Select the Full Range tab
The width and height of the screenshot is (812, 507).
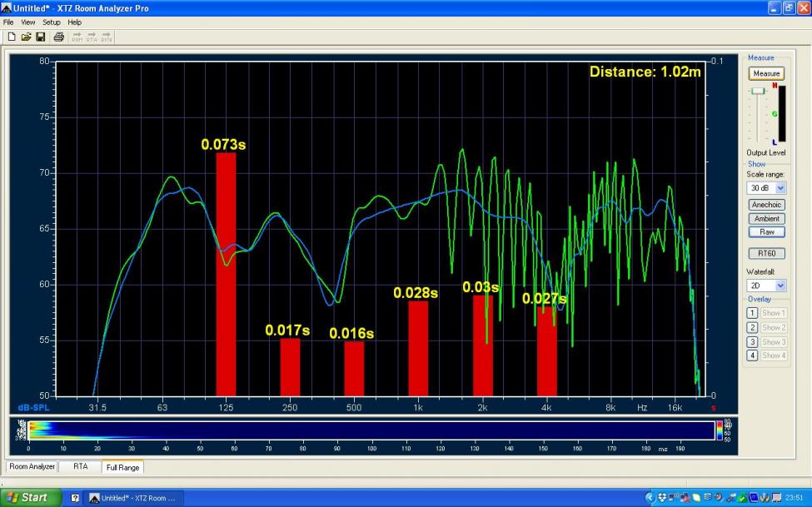pyautogui.click(x=122, y=467)
